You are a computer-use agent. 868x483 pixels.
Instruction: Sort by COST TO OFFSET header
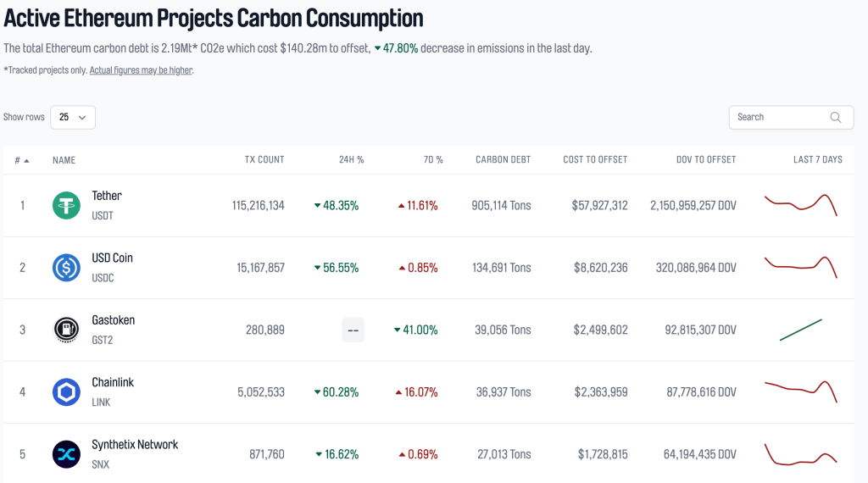click(x=595, y=160)
